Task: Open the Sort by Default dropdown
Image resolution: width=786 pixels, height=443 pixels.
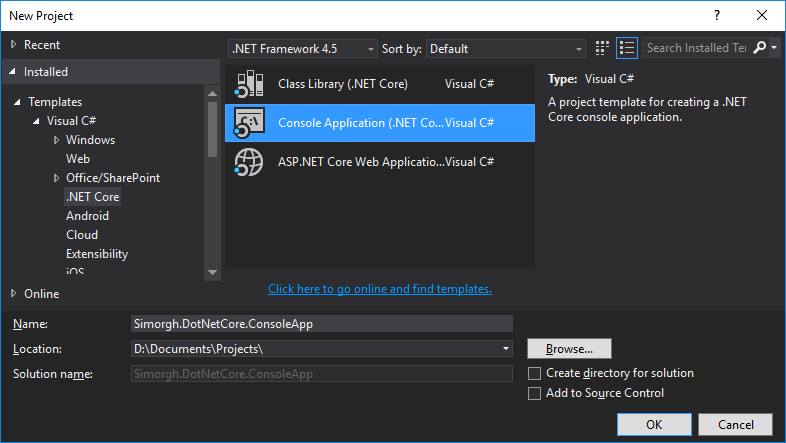Action: point(506,49)
